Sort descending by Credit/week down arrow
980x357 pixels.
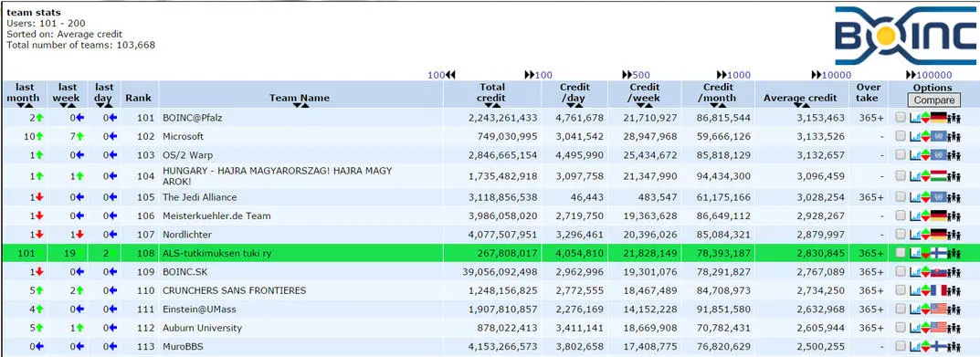[x=640, y=105]
